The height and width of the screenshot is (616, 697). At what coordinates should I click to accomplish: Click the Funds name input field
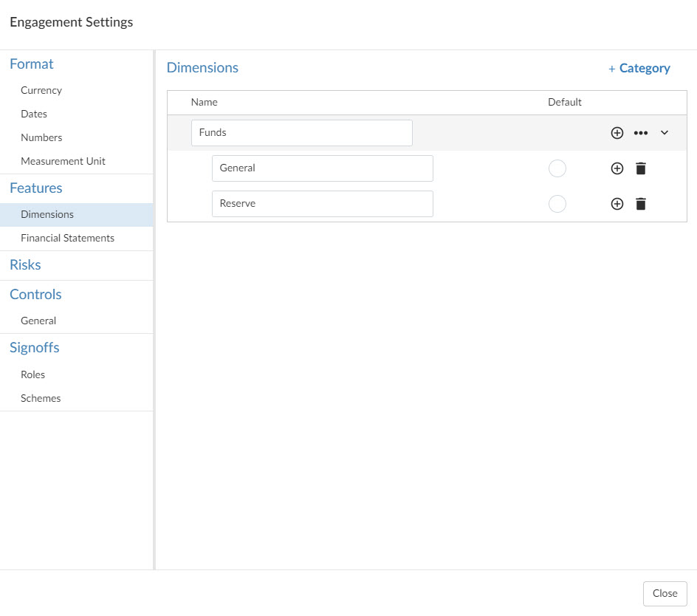[x=301, y=133]
